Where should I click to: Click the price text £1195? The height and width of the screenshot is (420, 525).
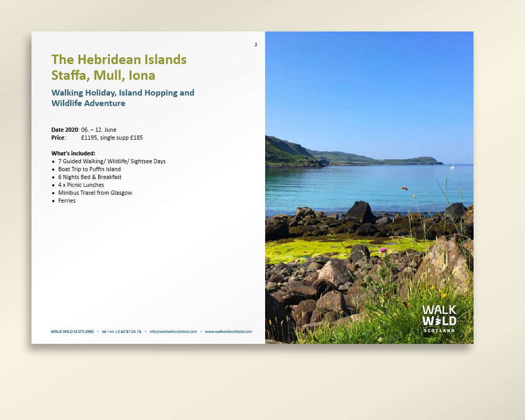pyautogui.click(x=89, y=138)
